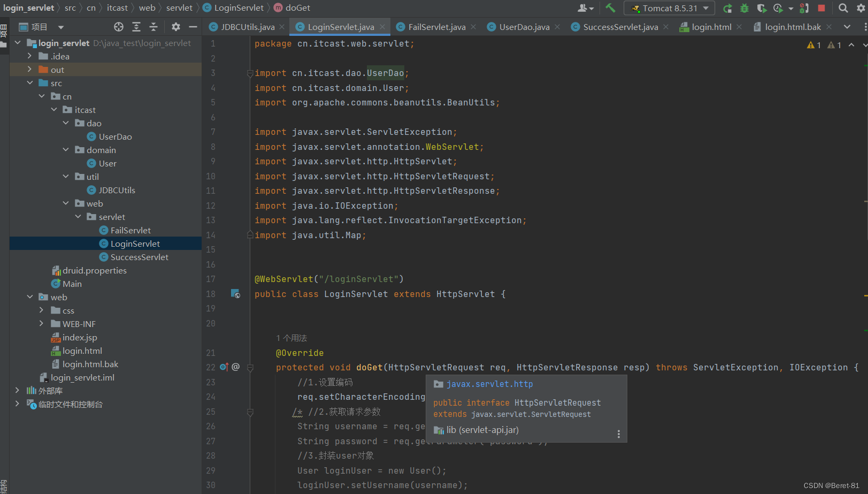Select SuccessServlet in project tree

pos(140,257)
